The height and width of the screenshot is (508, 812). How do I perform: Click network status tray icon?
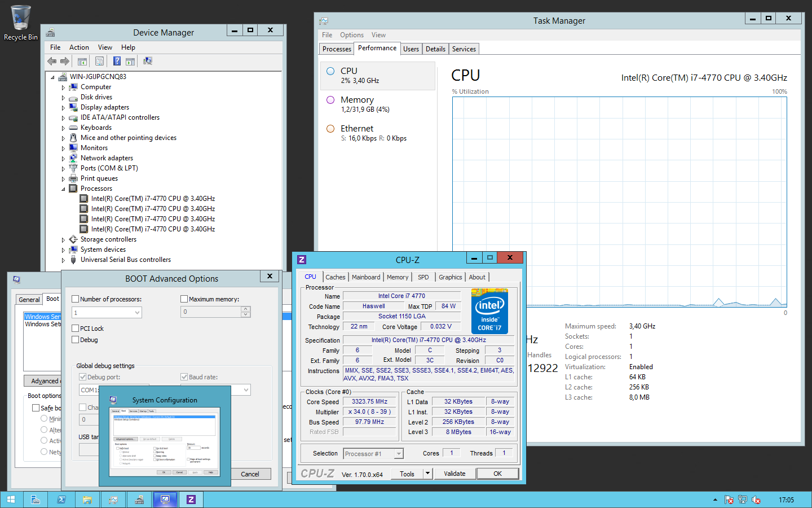pos(743,500)
